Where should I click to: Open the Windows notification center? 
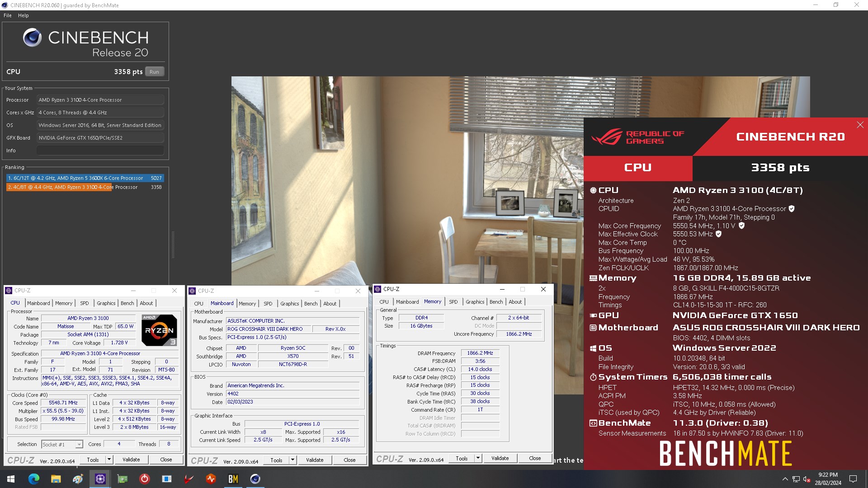tap(853, 479)
